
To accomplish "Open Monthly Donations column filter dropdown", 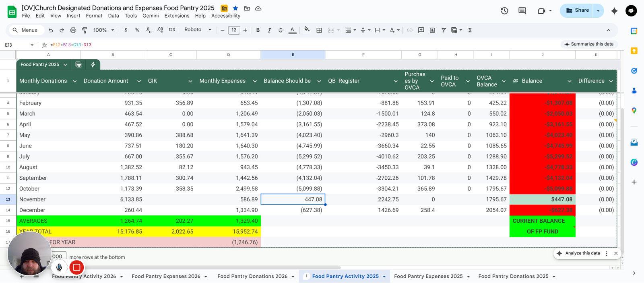I will pos(74,81).
